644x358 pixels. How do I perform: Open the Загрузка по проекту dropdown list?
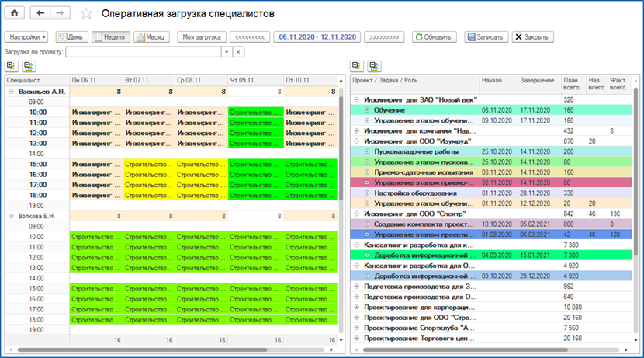227,52
